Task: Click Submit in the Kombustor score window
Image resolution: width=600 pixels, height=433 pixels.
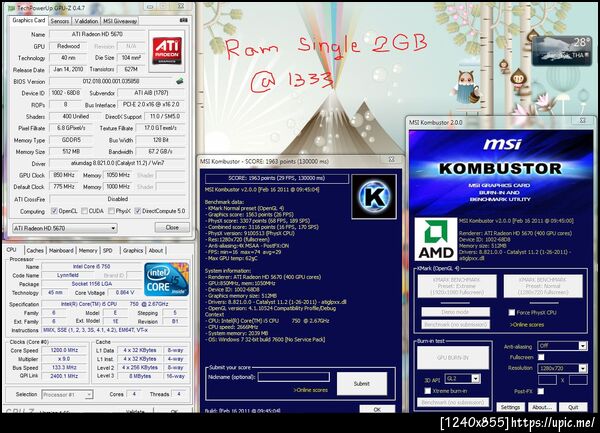Action: (x=362, y=383)
